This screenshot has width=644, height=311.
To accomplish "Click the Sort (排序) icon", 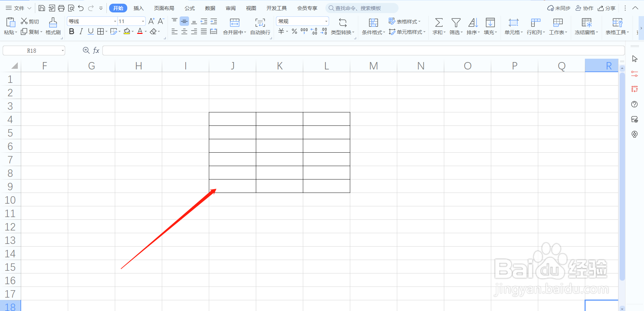I will coord(473,22).
